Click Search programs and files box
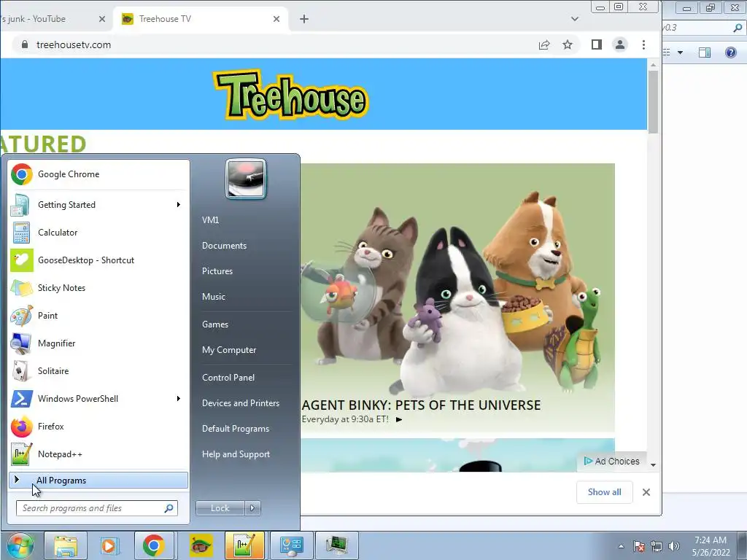This screenshot has width=747, height=560. click(x=97, y=508)
